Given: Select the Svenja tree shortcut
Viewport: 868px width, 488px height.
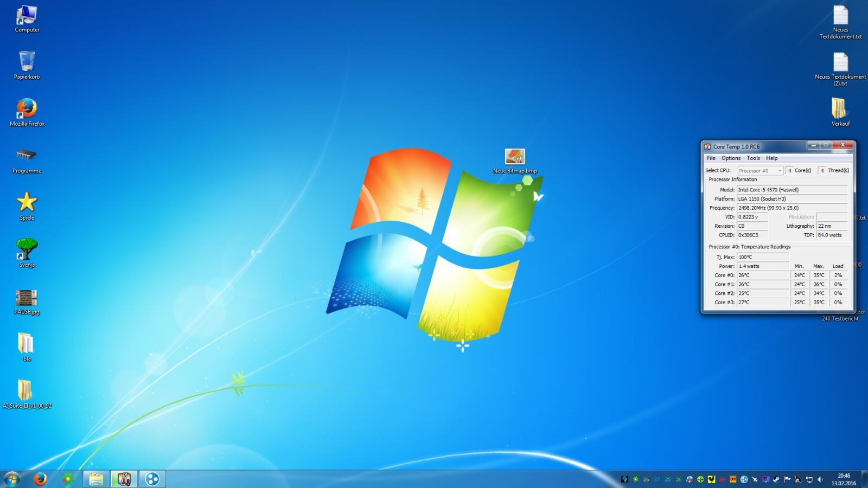Looking at the screenshot, I should coord(27,254).
